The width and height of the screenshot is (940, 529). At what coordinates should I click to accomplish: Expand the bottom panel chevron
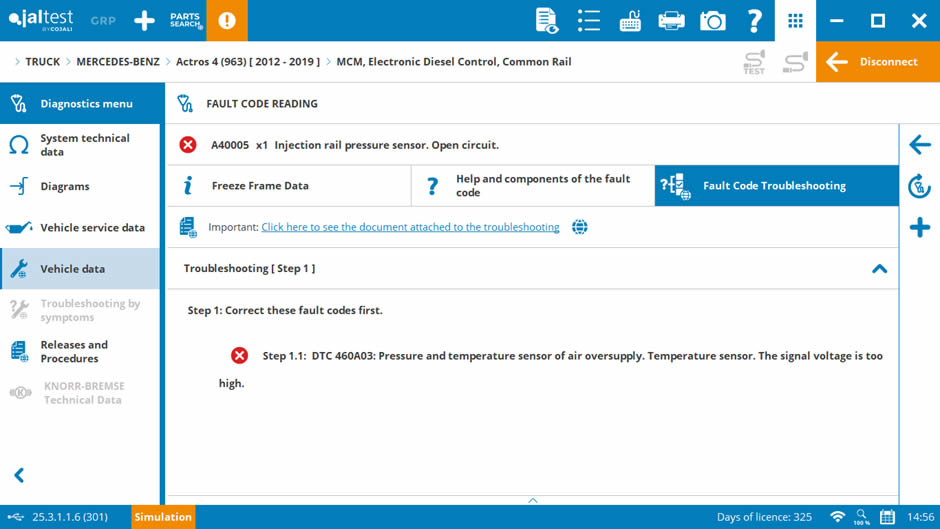[x=533, y=500]
